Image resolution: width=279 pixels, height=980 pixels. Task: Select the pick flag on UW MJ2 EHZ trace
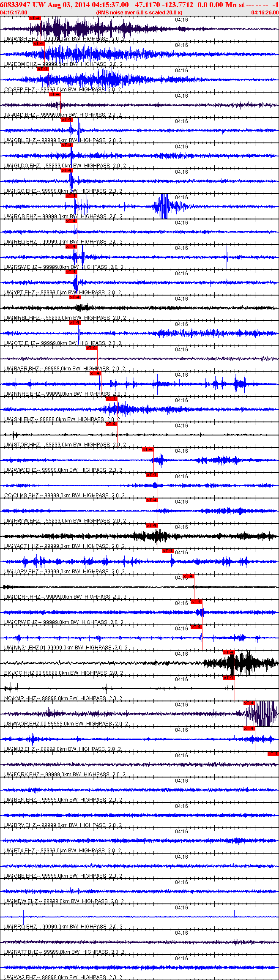[249, 728]
